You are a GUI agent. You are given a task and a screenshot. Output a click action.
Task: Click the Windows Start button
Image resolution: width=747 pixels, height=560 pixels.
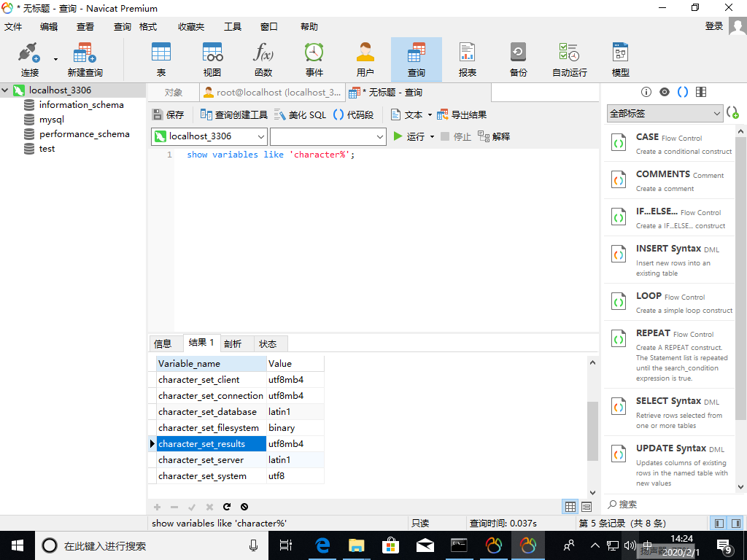point(18,545)
